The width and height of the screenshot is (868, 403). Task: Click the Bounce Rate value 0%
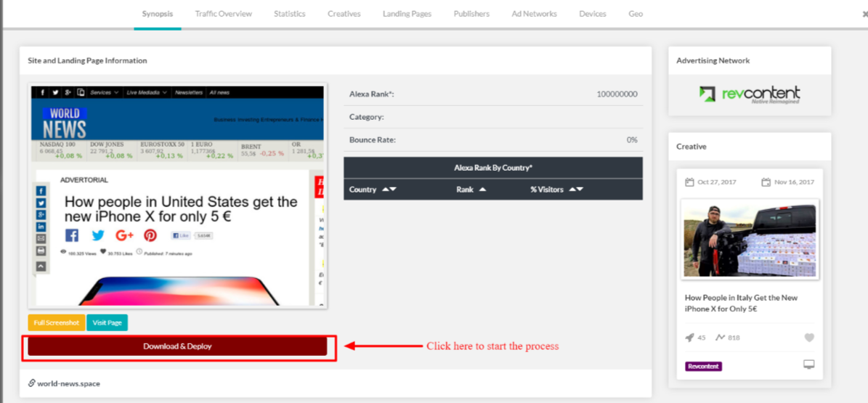[632, 140]
